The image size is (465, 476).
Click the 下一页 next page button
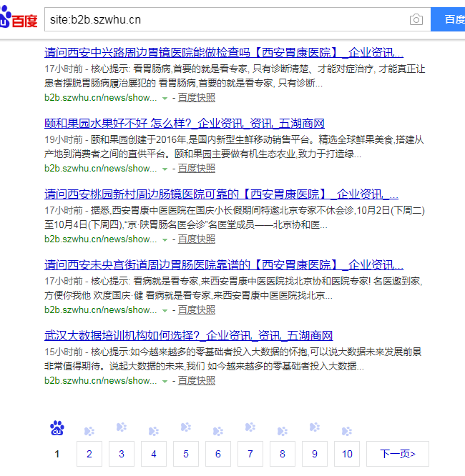click(398, 454)
